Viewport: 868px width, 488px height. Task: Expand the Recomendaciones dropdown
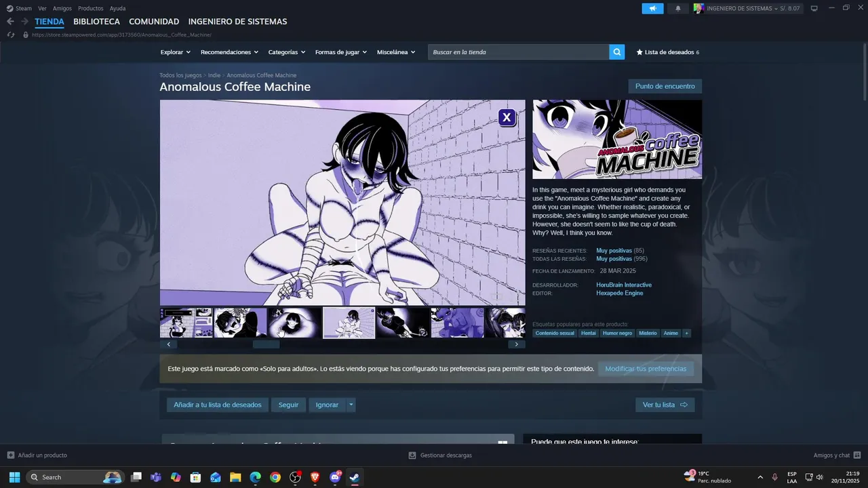coord(229,52)
